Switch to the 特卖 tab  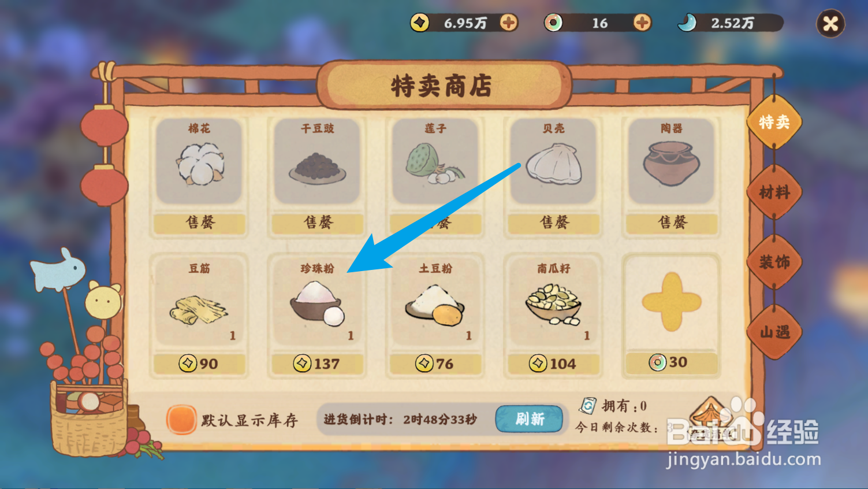point(774,122)
